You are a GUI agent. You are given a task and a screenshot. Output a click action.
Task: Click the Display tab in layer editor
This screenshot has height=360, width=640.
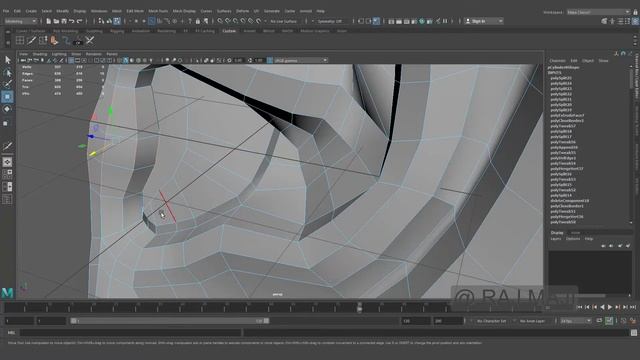point(557,233)
